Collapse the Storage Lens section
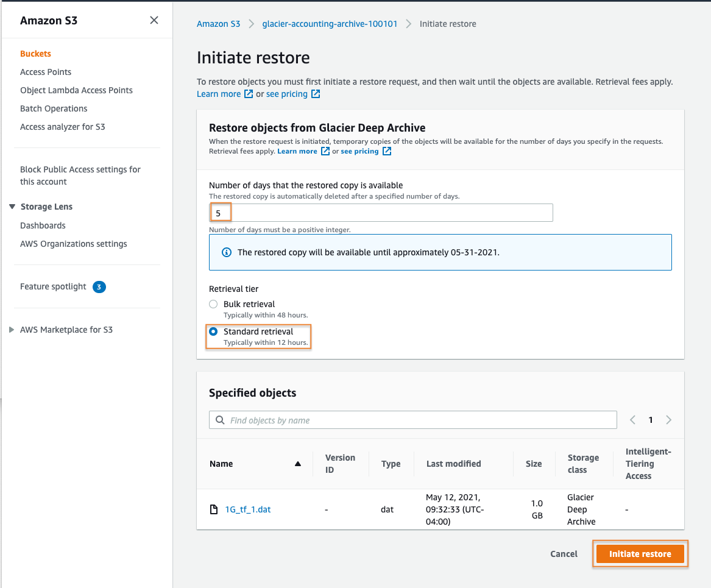Image resolution: width=711 pixels, height=588 pixels. point(12,207)
